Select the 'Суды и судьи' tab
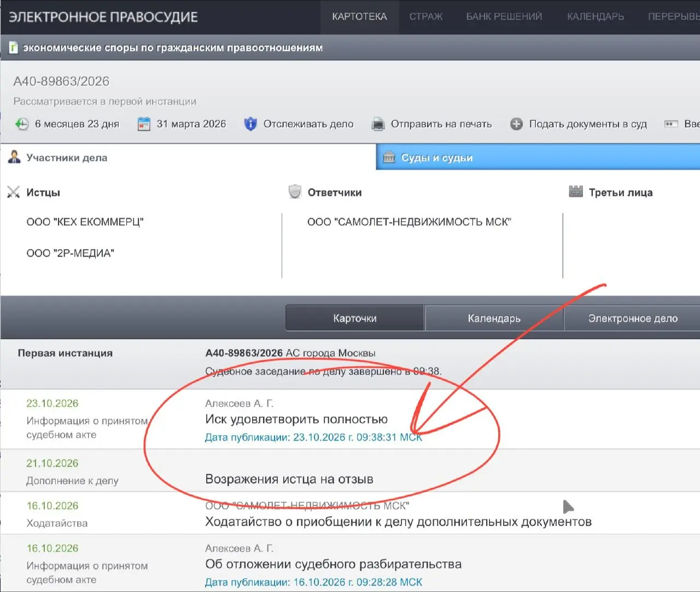The width and height of the screenshot is (700, 592). point(538,157)
